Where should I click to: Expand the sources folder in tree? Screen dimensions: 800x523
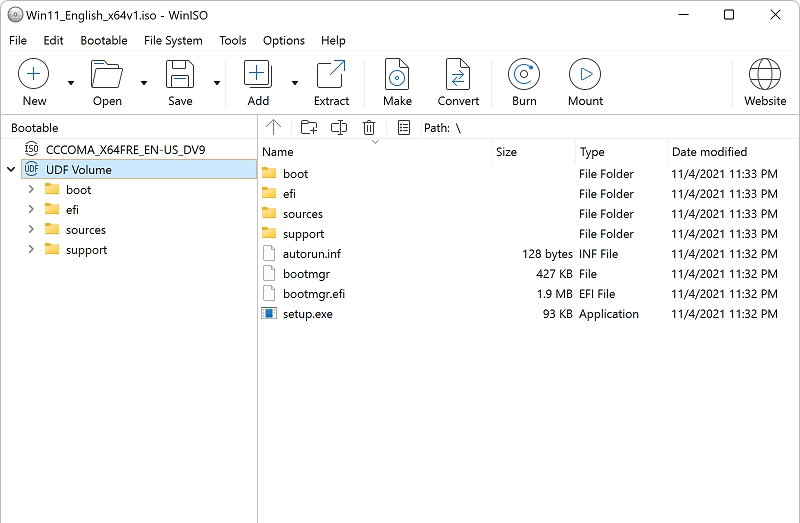tap(31, 230)
